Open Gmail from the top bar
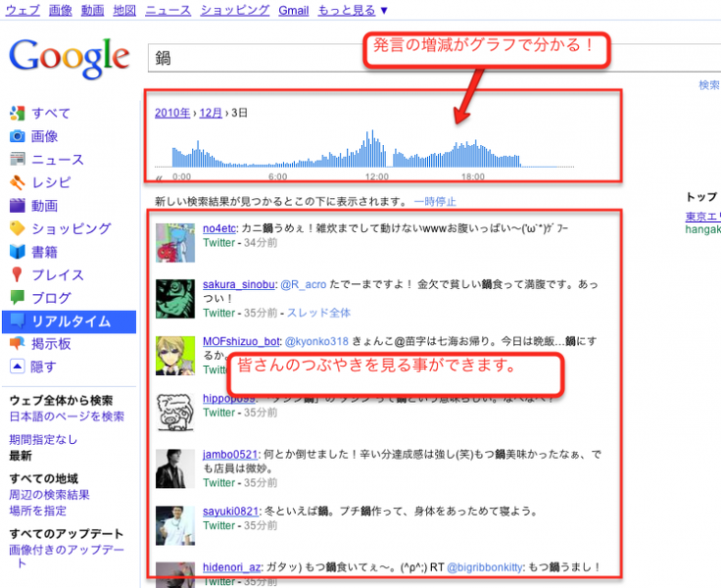Image resolution: width=721 pixels, height=588 pixels. 293,10
